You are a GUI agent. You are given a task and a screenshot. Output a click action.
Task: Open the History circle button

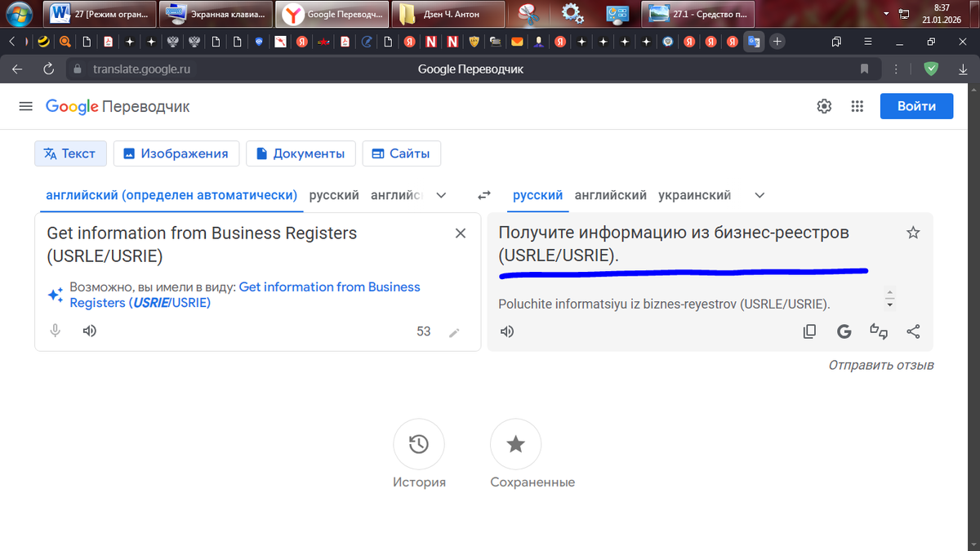pos(419,444)
